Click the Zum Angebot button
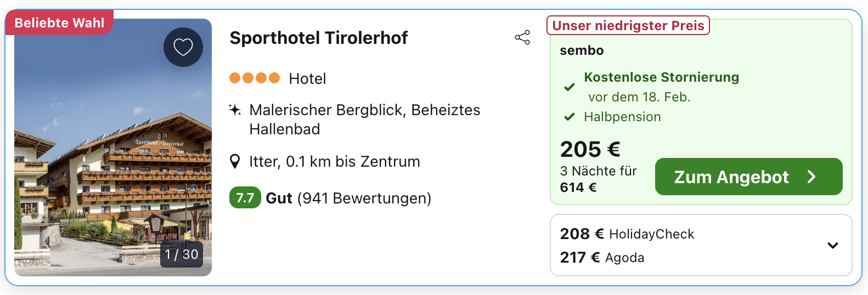This screenshot has width=868, height=295. (x=748, y=177)
